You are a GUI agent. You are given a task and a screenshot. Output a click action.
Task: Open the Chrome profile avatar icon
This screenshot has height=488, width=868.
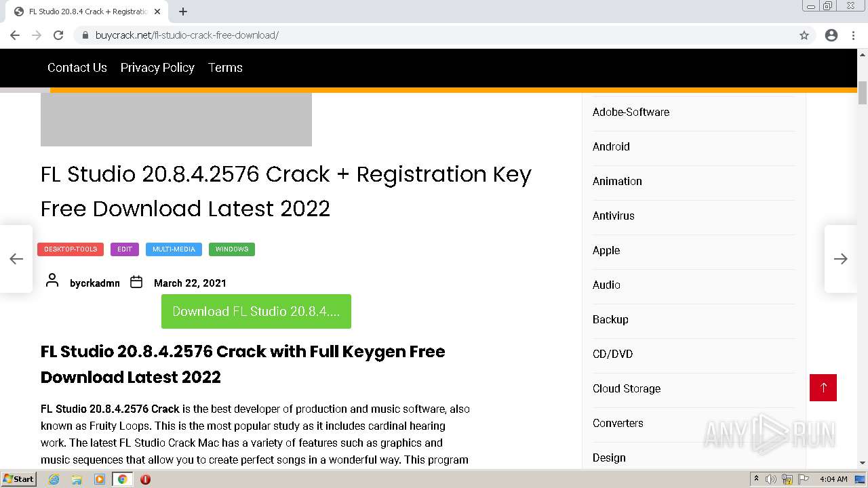tap(831, 35)
